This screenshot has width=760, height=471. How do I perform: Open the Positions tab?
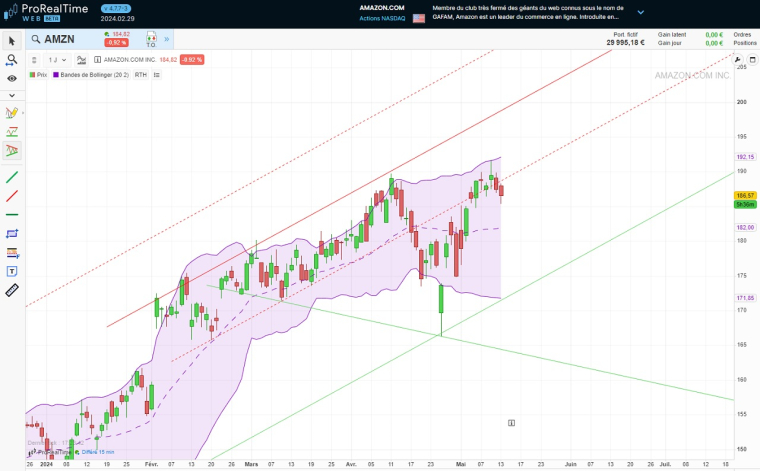point(742,43)
